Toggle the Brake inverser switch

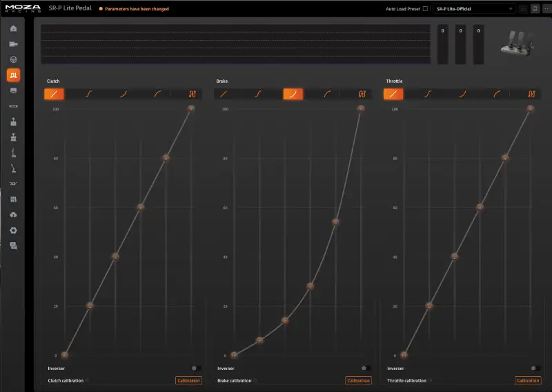pyautogui.click(x=366, y=369)
